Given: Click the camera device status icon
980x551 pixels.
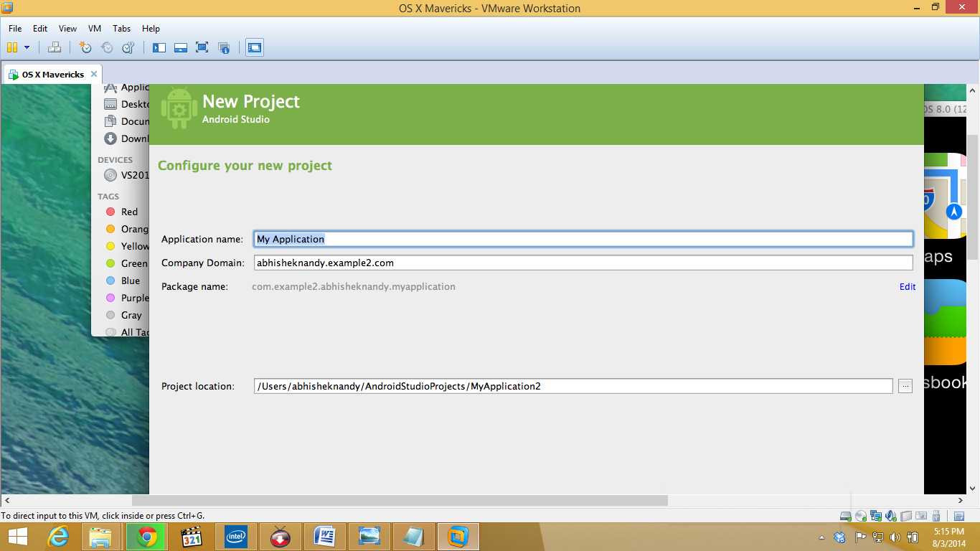Looking at the screenshot, I should (x=921, y=516).
